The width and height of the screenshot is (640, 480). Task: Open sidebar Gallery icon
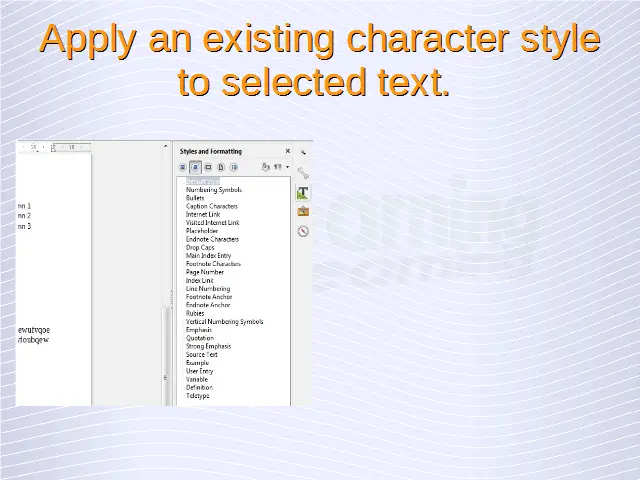(x=303, y=211)
